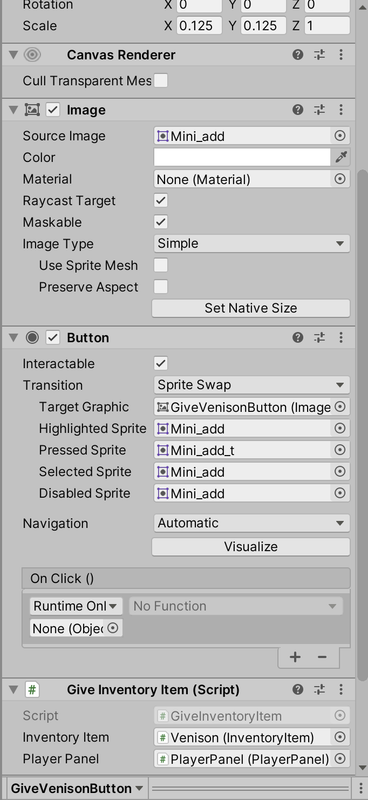Open the Navigation Automatic dropdown

pyautogui.click(x=252, y=523)
